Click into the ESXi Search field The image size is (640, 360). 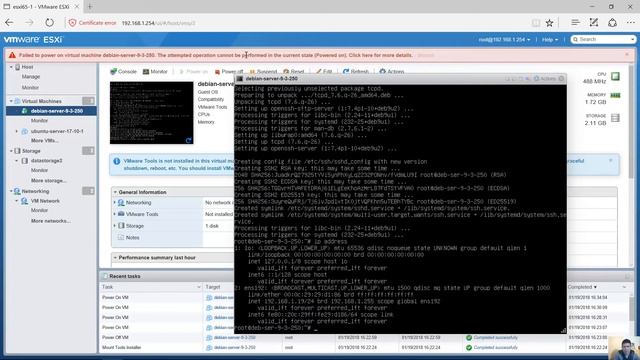coord(603,39)
